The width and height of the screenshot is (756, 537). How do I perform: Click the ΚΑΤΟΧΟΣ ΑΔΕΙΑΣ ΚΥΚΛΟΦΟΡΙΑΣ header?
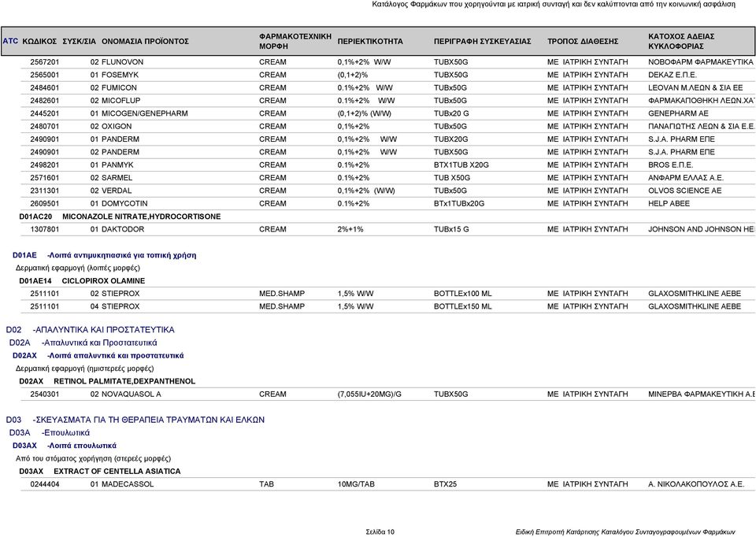point(681,42)
